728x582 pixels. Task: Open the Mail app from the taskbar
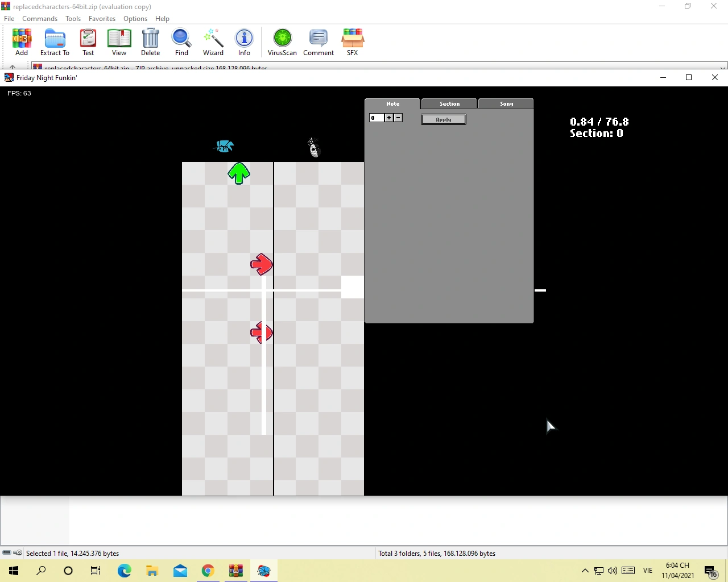coord(180,571)
